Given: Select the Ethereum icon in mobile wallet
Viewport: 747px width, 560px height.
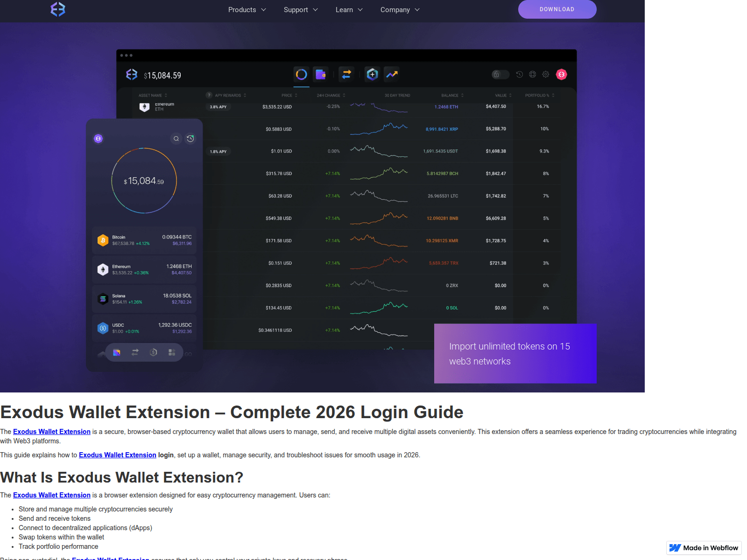Looking at the screenshot, I should tap(103, 269).
